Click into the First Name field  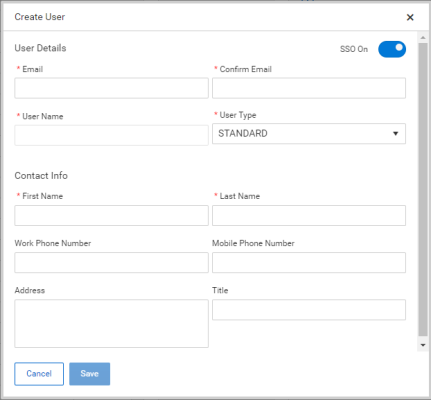click(111, 216)
